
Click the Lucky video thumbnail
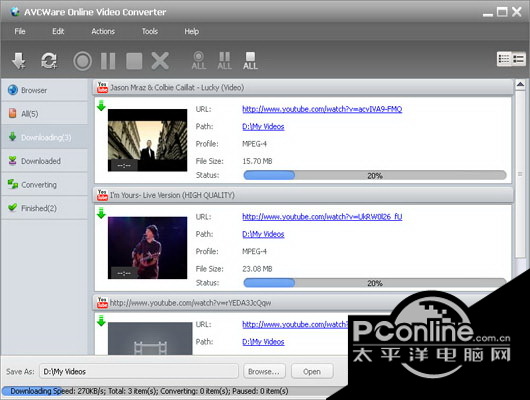[x=147, y=140]
